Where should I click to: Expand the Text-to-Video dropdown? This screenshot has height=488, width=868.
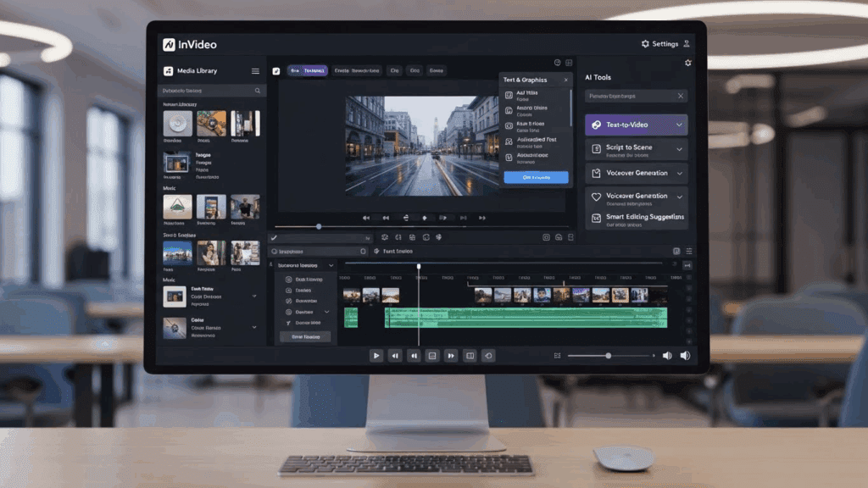click(x=679, y=125)
